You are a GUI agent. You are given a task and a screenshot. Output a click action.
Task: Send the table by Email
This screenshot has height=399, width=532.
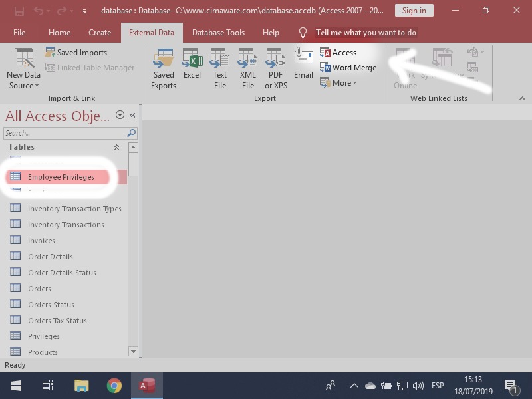[x=303, y=64]
